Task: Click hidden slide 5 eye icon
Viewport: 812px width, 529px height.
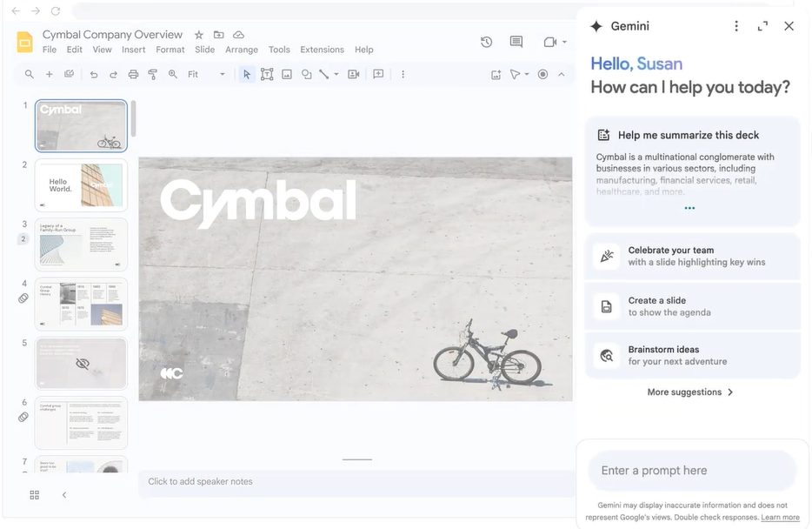Action: [x=83, y=364]
